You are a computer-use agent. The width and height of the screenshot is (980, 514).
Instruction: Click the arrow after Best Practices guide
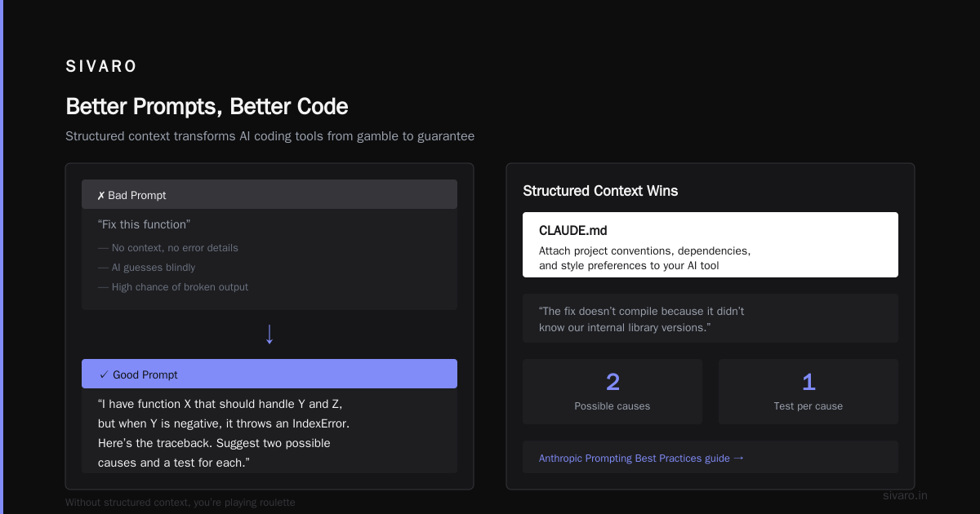[739, 458]
